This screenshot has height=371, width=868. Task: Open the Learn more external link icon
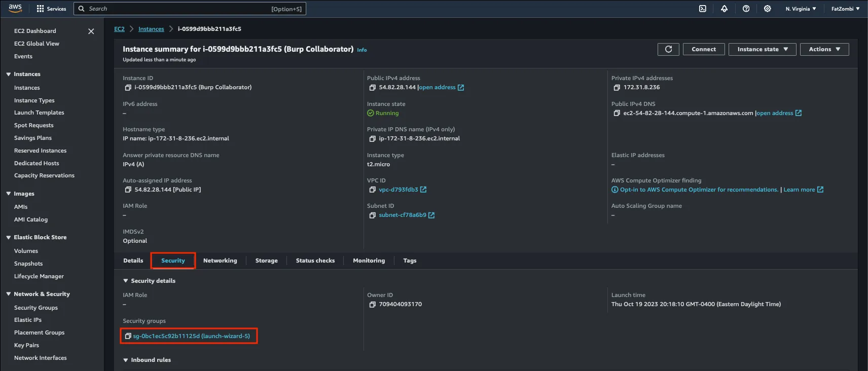pos(820,190)
